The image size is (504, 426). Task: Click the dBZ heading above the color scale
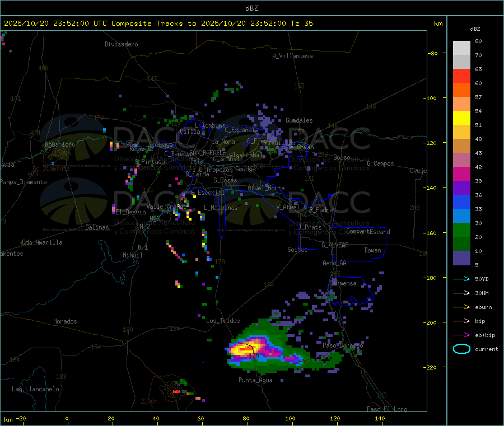click(475, 29)
